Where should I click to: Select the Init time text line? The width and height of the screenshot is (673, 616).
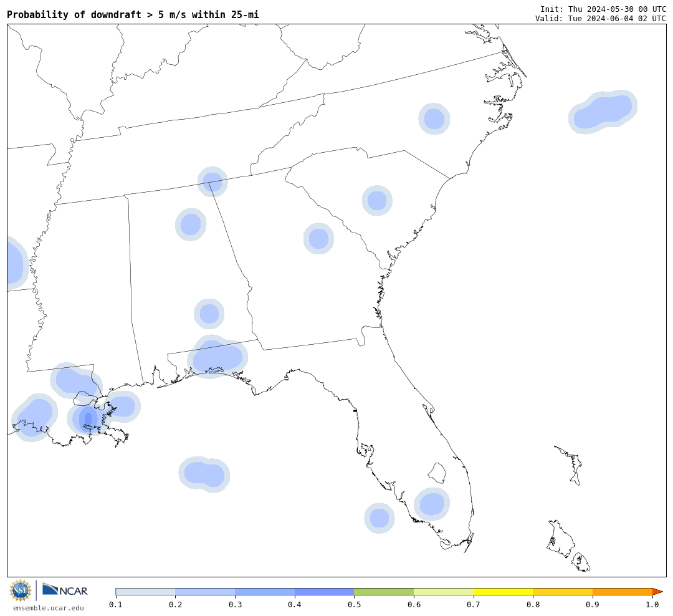tap(603, 9)
